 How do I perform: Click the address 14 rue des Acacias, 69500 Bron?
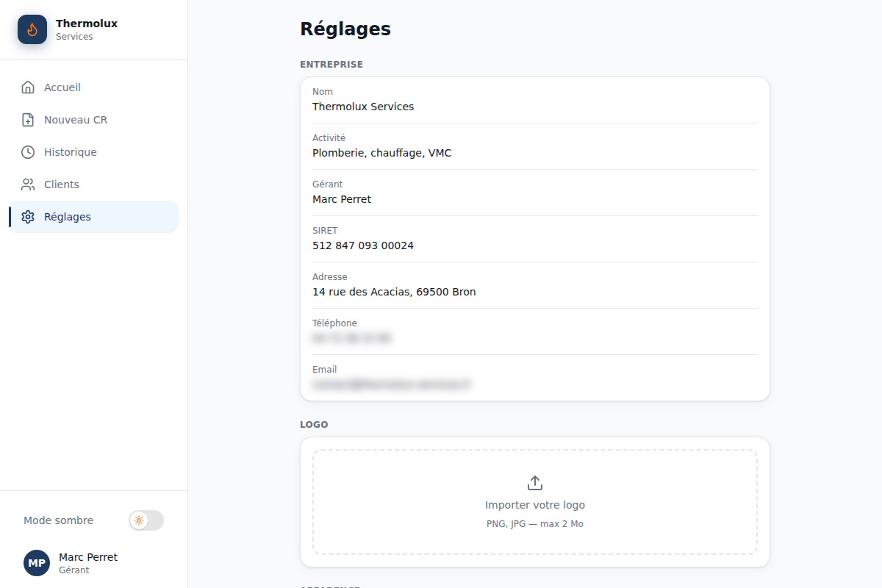tap(394, 292)
